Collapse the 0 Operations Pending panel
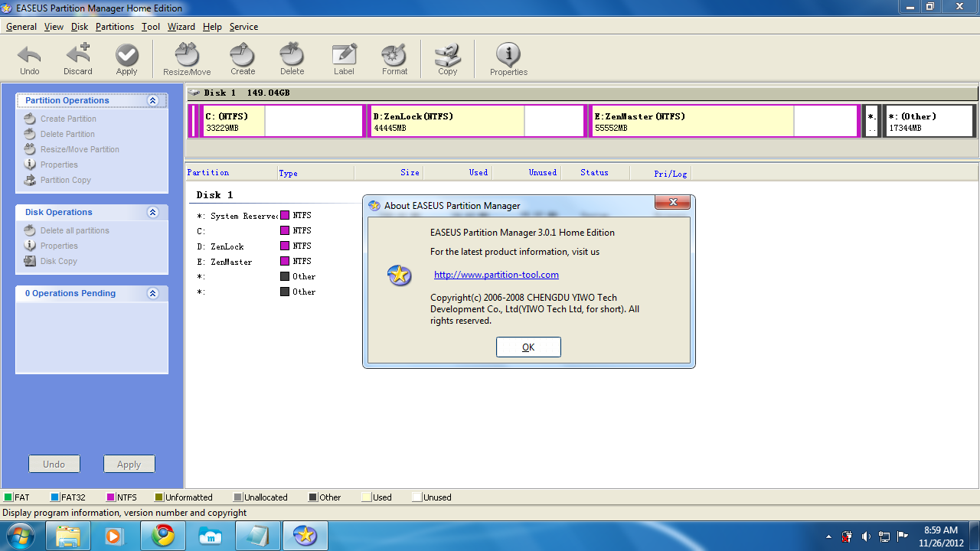 tap(153, 293)
